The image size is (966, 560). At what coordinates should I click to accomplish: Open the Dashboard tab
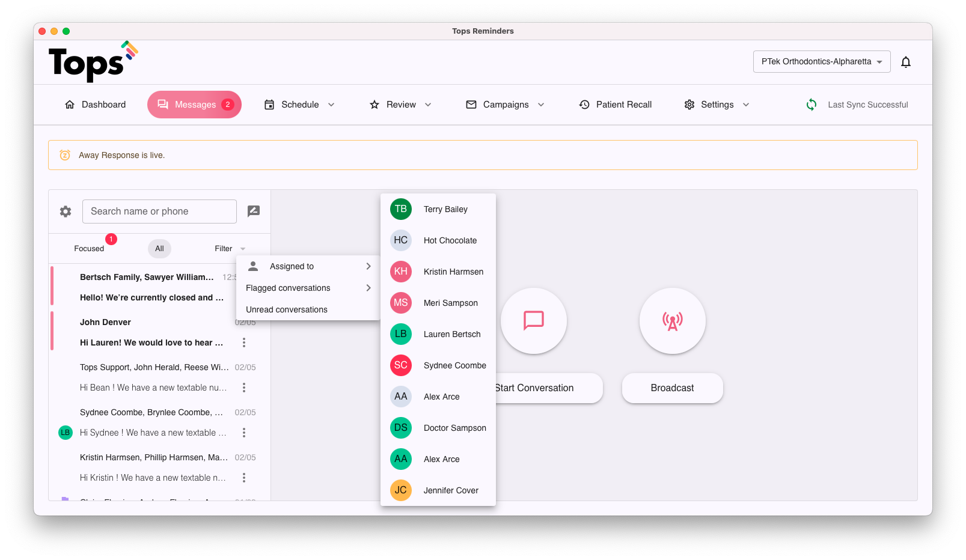(95, 105)
